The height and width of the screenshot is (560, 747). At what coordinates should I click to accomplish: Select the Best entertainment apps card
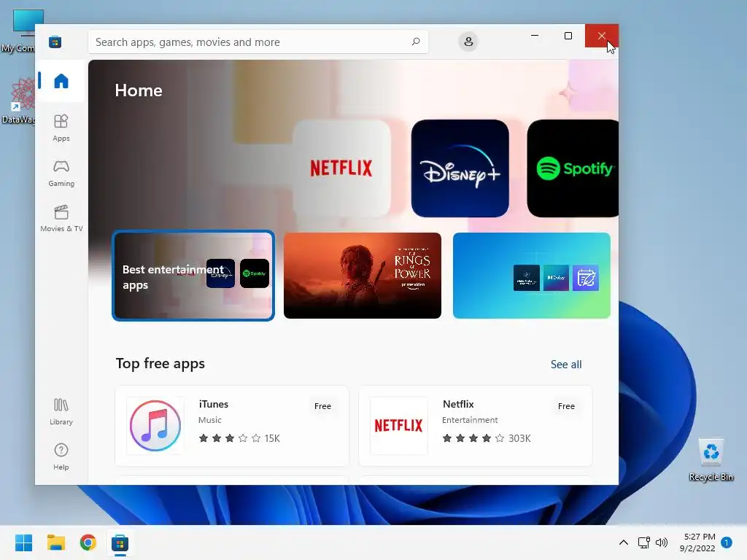[x=193, y=276]
